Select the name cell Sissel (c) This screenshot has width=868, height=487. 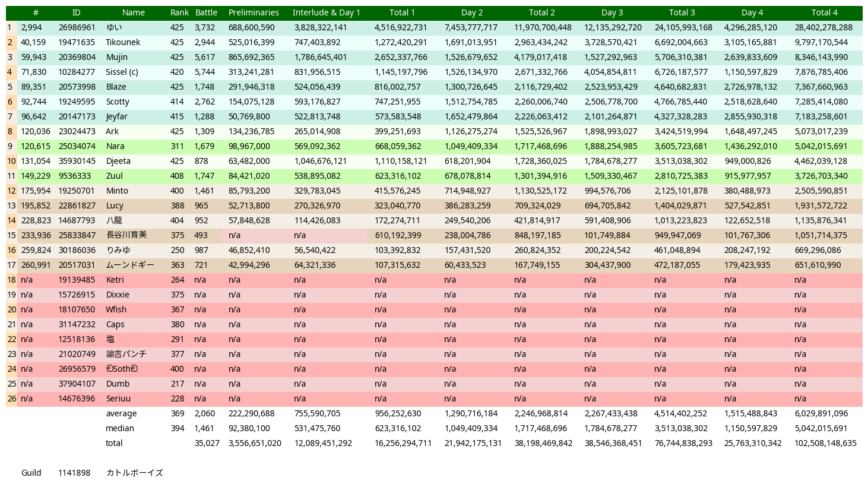pos(122,72)
